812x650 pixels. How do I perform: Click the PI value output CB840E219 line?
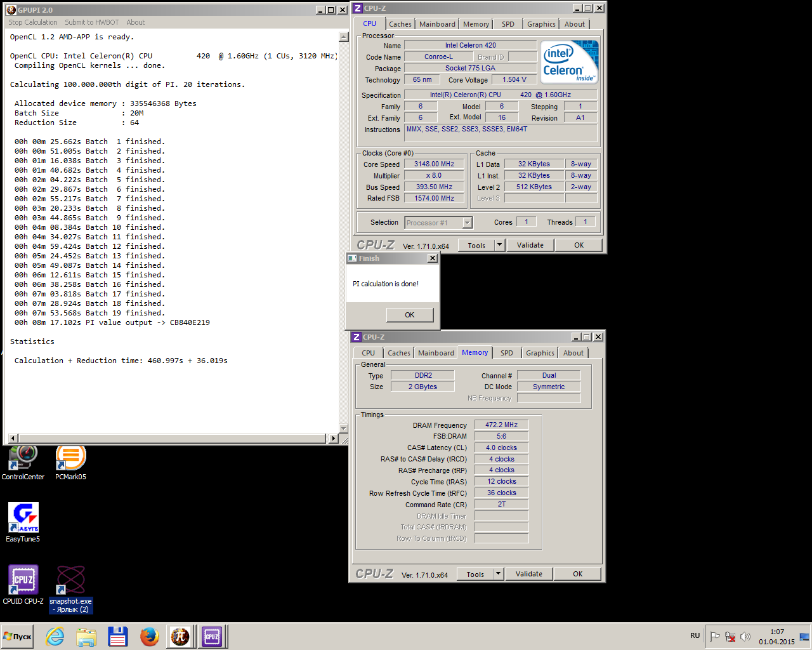112,322
